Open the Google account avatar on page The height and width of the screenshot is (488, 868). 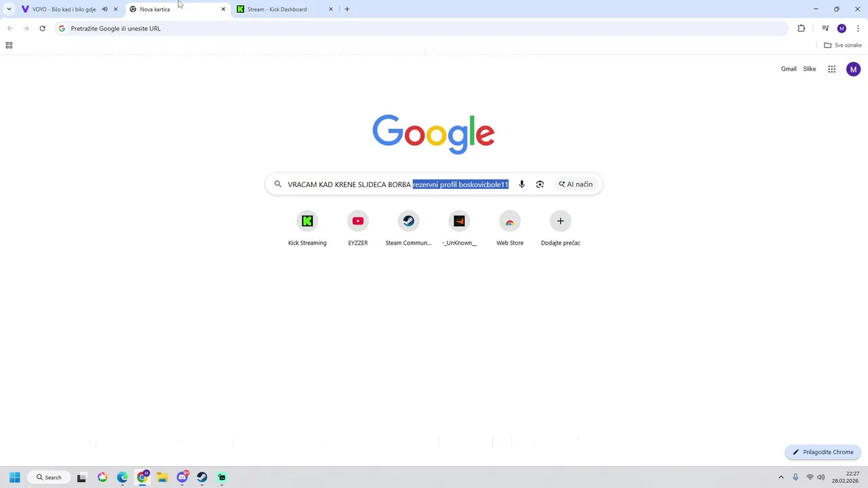[854, 69]
